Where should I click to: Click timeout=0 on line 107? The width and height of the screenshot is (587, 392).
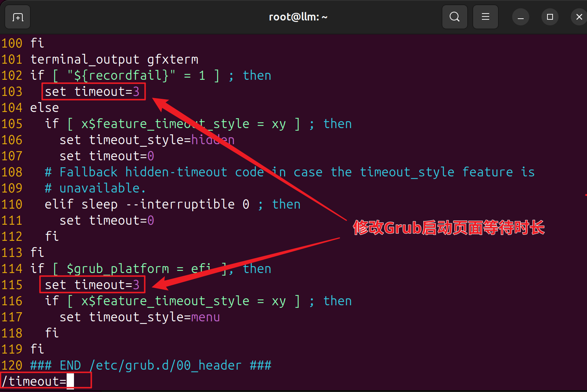[x=122, y=156]
